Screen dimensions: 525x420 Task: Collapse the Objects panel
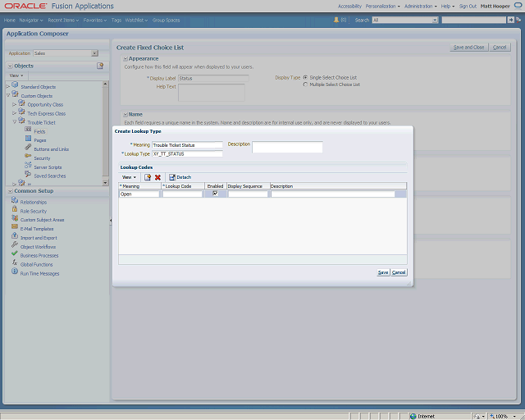click(x=11, y=66)
